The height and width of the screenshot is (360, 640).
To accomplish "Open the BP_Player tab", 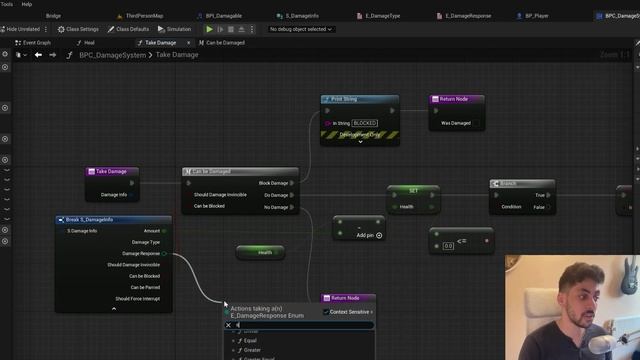I will [x=533, y=16].
